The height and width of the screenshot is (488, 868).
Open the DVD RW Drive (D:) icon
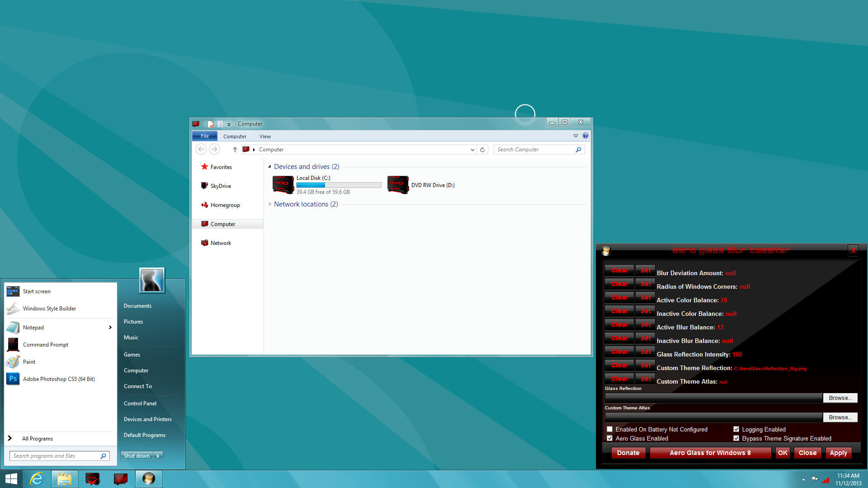398,185
